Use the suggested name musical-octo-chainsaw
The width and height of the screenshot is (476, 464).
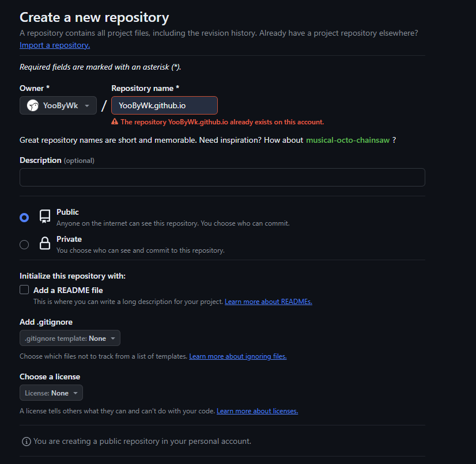(348, 140)
